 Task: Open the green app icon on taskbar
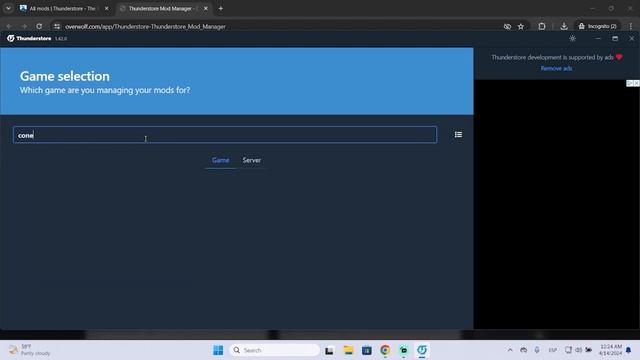[x=404, y=350]
